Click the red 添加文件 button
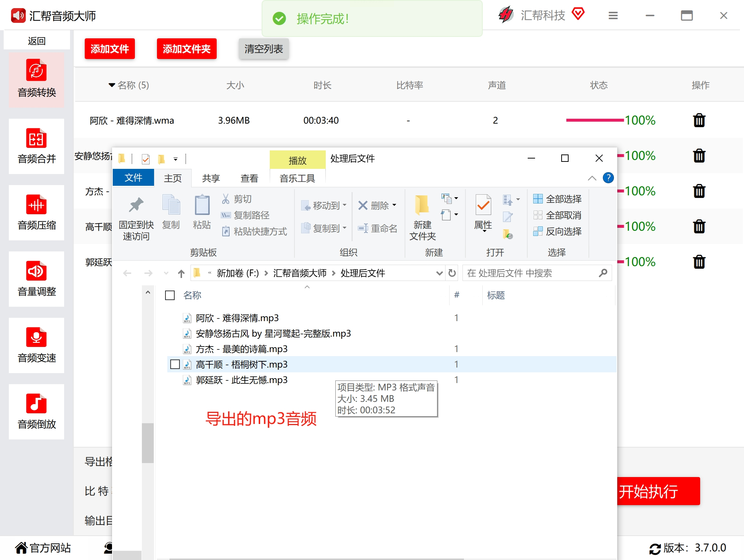 click(109, 49)
